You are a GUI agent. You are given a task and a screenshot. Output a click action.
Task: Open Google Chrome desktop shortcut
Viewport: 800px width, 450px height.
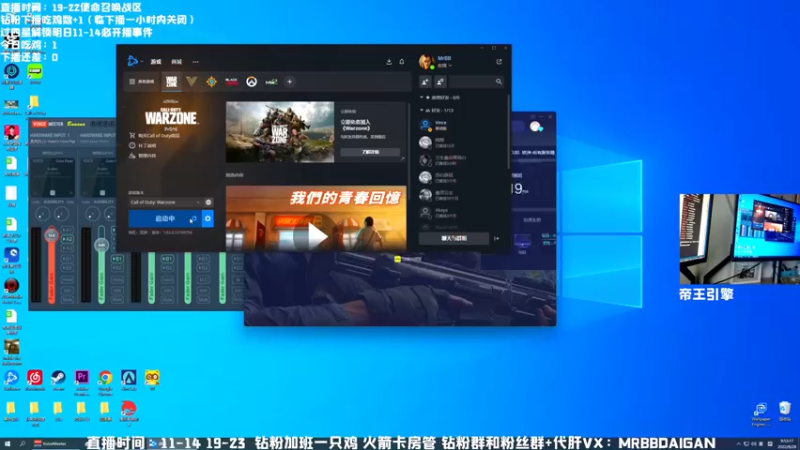[x=105, y=382]
